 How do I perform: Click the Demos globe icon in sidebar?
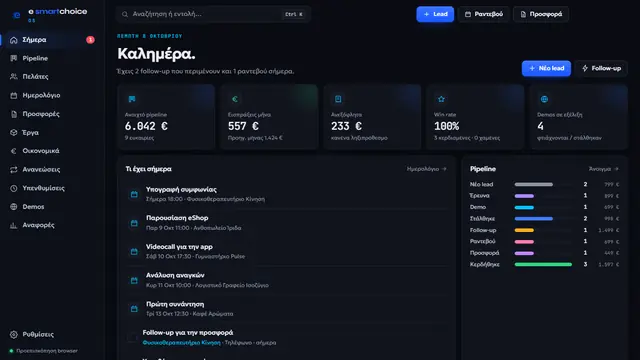pos(13,207)
